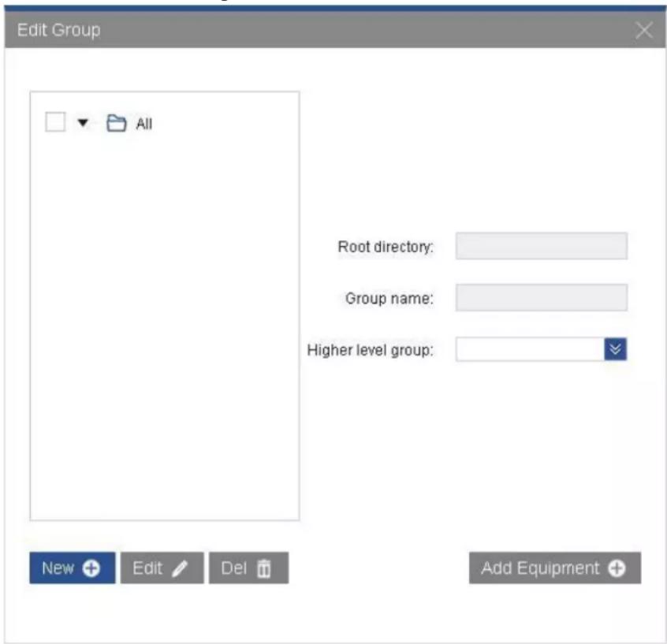Open the Higher level group dropdown arrow
This screenshot has width=667, height=644.
pos(615,348)
